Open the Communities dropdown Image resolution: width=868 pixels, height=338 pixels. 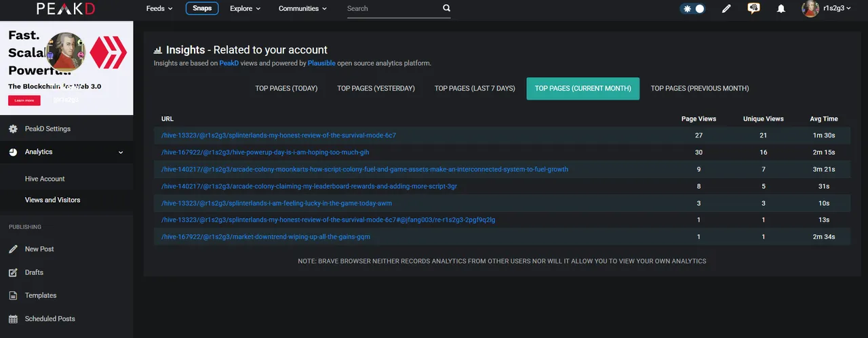302,9
